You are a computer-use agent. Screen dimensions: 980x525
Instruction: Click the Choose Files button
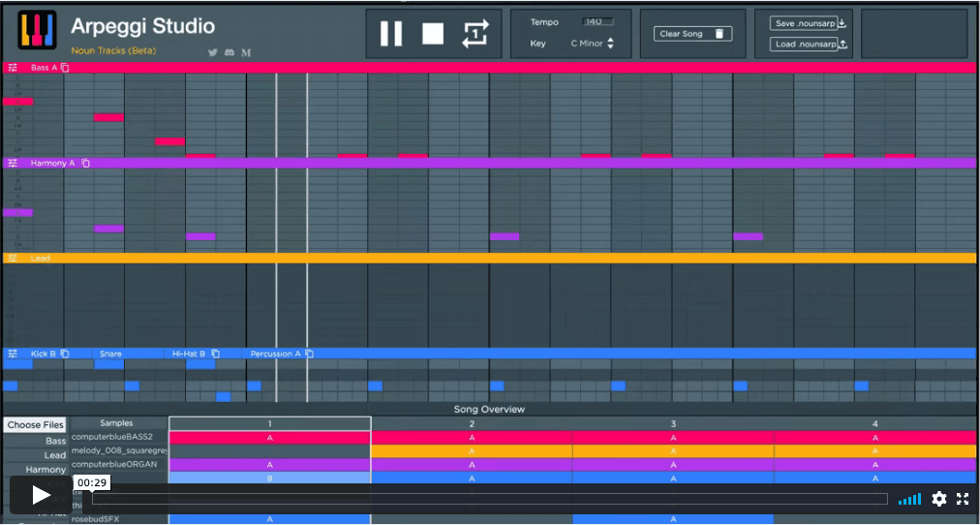click(x=36, y=425)
